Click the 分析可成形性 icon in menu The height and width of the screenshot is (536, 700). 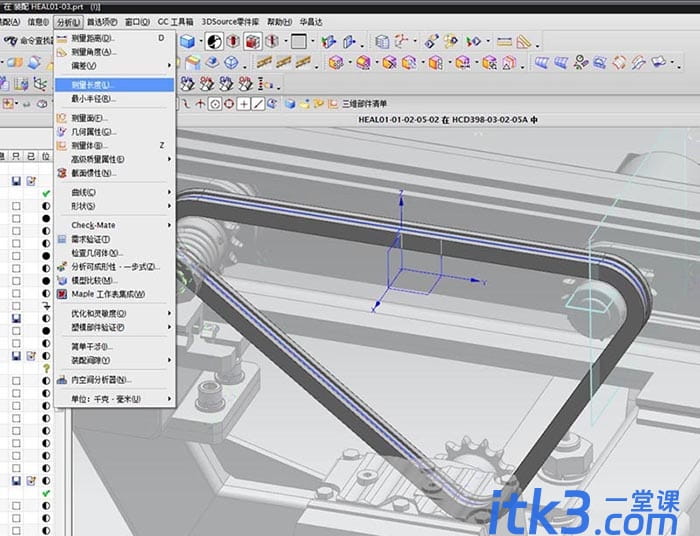(x=62, y=267)
